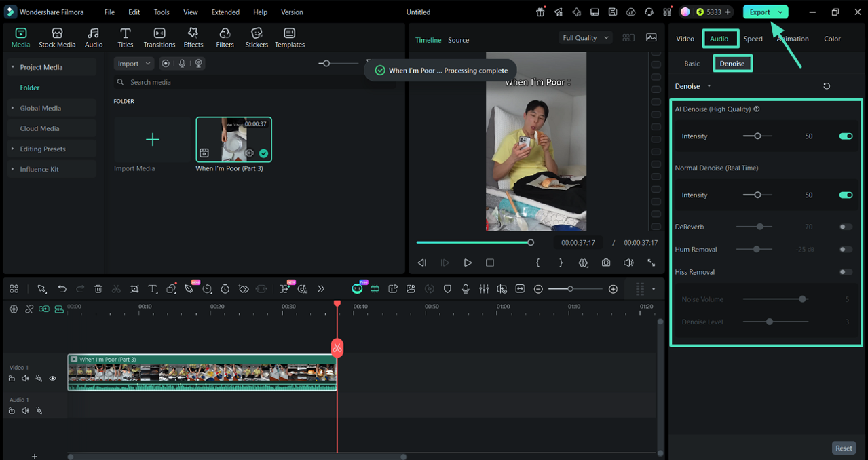This screenshot has height=460, width=868.
Task: Click the Hum Removal slider
Action: point(757,250)
